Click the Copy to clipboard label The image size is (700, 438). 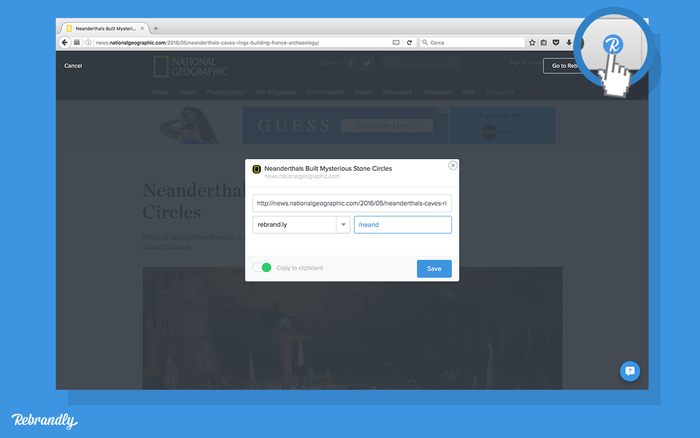click(x=300, y=268)
